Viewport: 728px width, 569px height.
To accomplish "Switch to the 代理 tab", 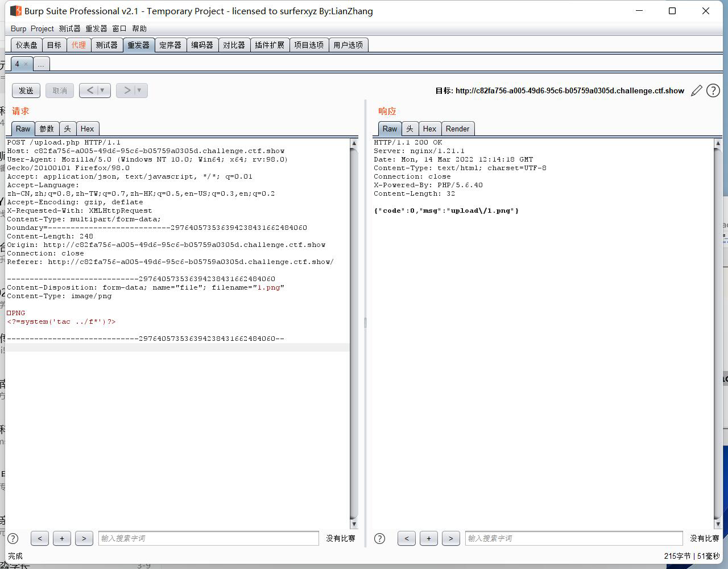I will point(78,45).
